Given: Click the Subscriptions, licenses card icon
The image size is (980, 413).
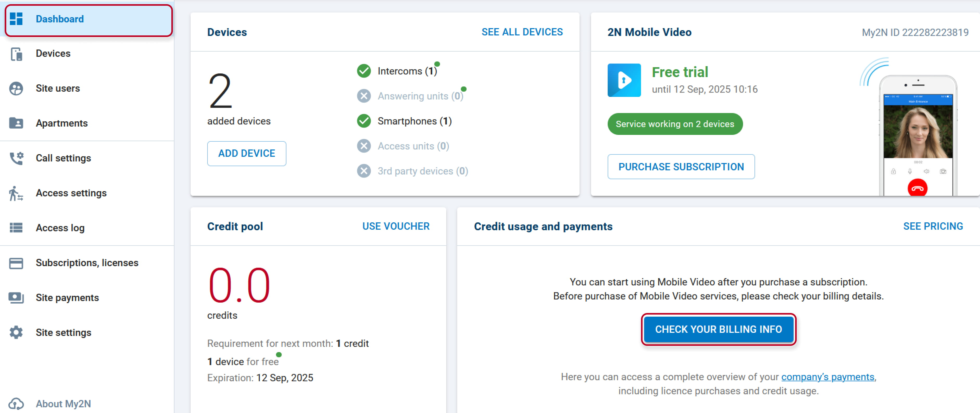Looking at the screenshot, I should point(16,263).
